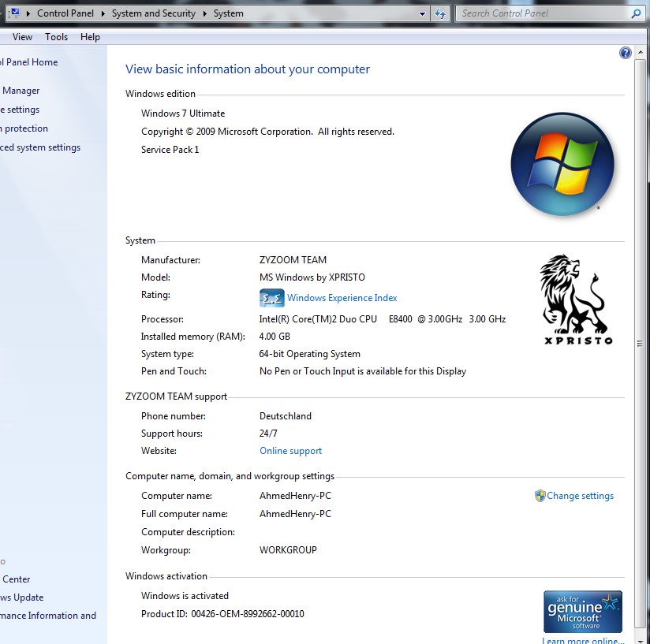
Task: Click the Full computer name value AhmedHenry-PC
Action: (295, 513)
